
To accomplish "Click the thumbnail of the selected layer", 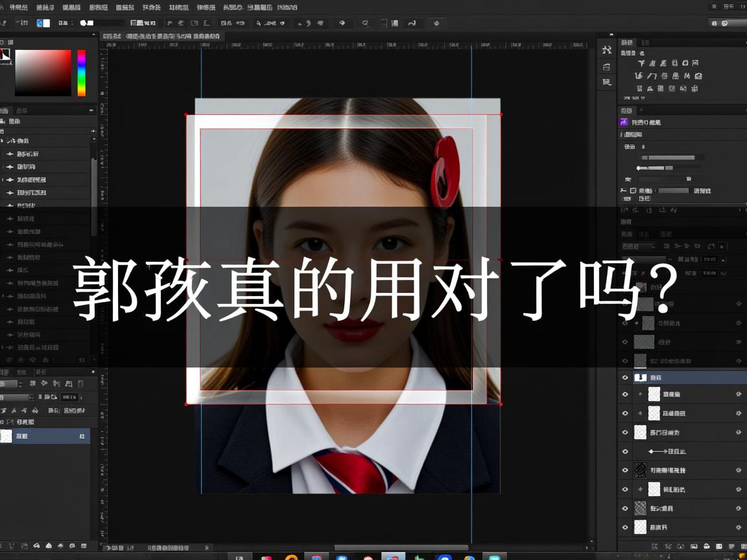I will tap(641, 377).
